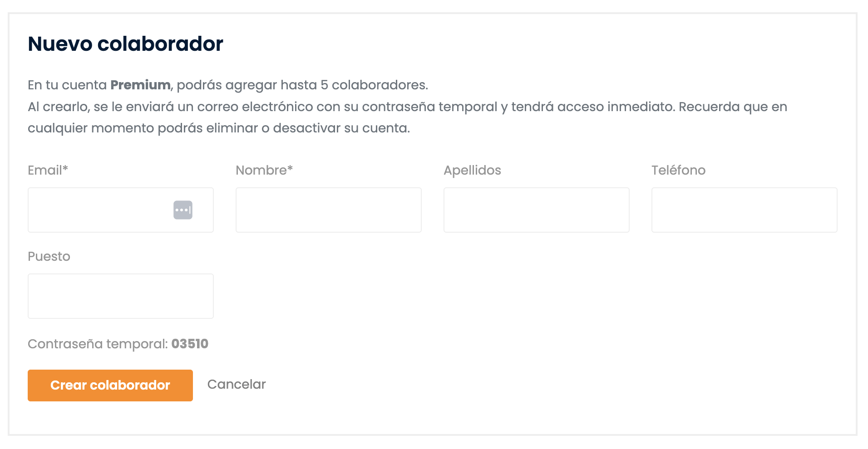
Task: Click inside the Apellidos input field
Action: click(536, 210)
